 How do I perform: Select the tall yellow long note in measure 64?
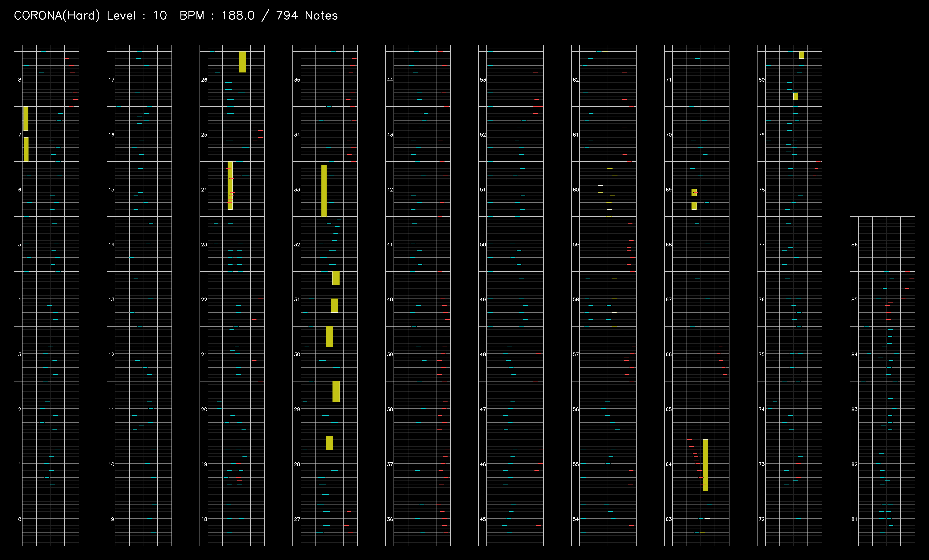coord(705,465)
